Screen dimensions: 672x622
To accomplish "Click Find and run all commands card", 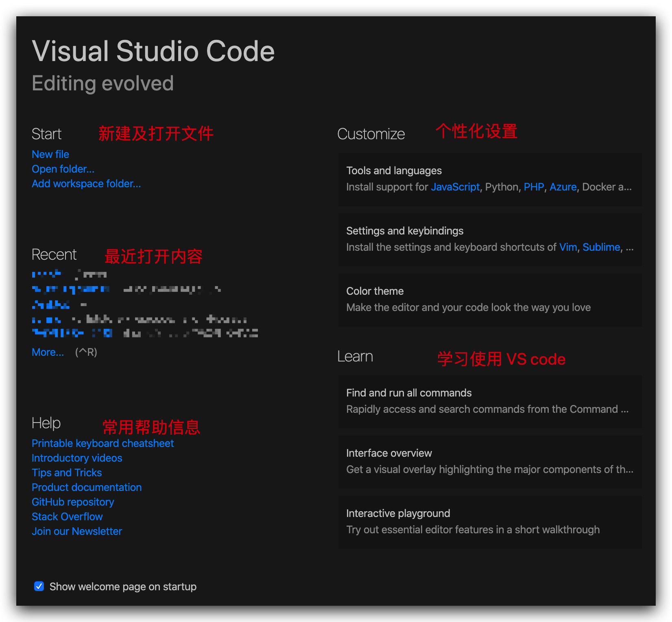I will (489, 401).
